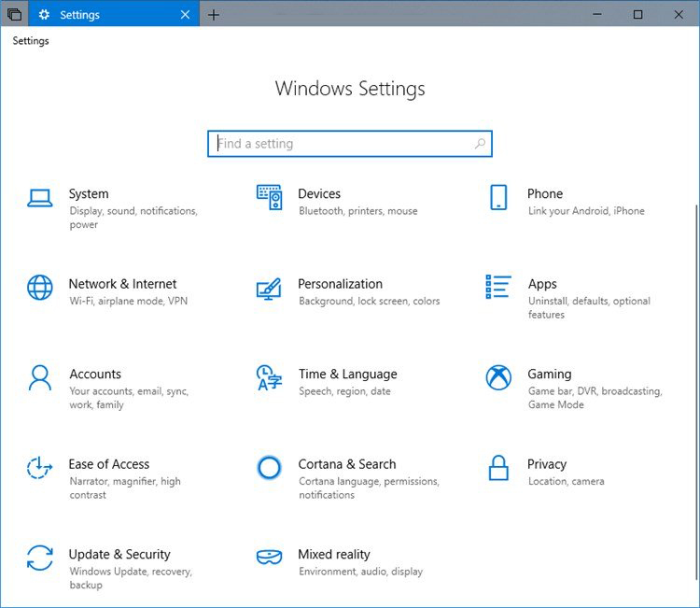Select the Ease of Access icon
The height and width of the screenshot is (608, 700).
(x=40, y=467)
